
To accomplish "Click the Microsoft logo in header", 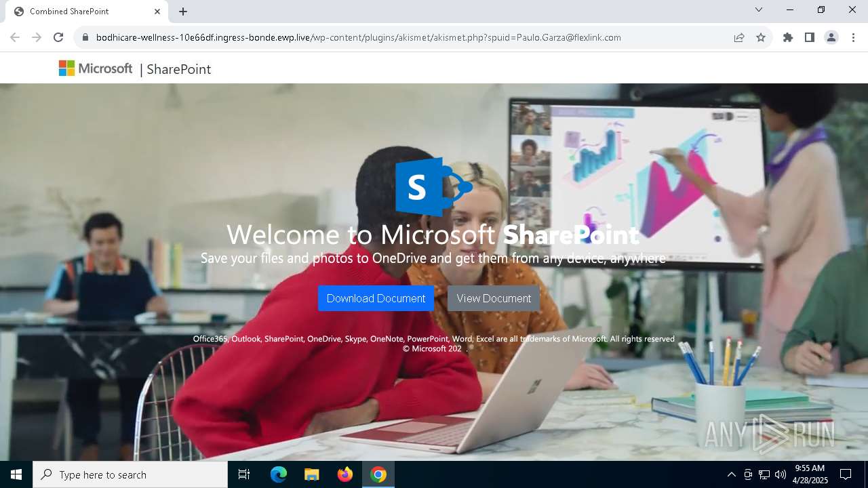I will [x=96, y=68].
